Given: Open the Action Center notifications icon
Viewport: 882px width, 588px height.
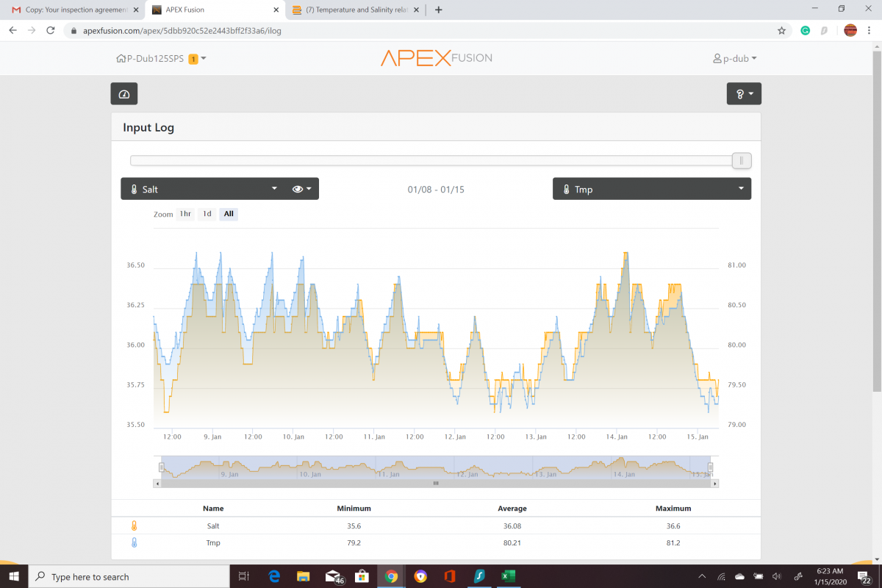Looking at the screenshot, I should click(864, 577).
